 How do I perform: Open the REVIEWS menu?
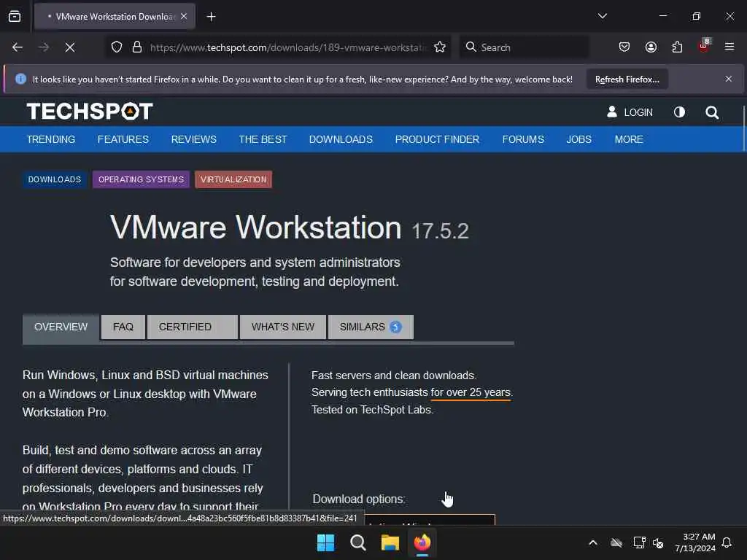194,139
